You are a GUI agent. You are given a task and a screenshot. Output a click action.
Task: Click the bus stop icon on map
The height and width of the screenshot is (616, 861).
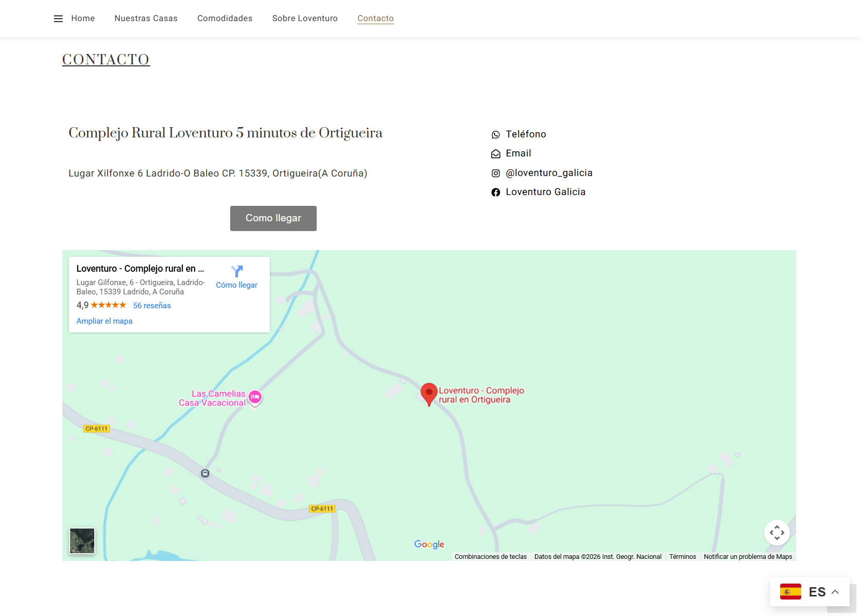(205, 473)
